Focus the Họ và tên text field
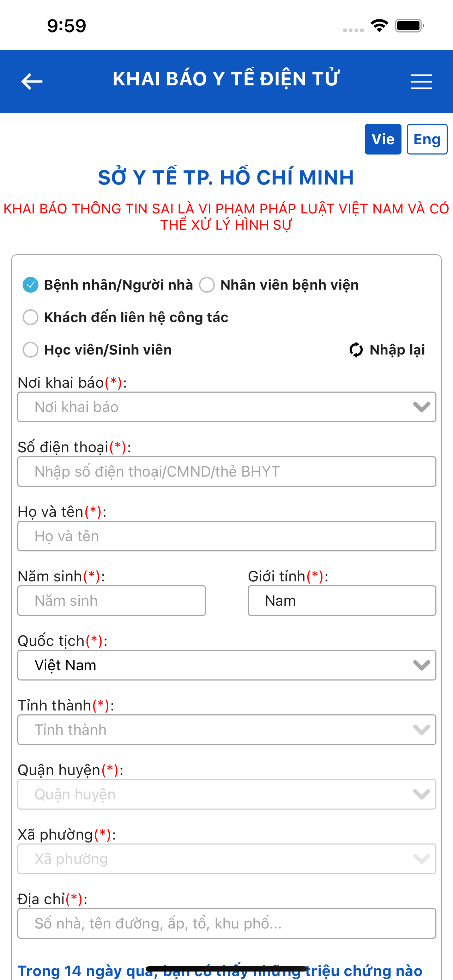Screen dimensions: 453x980 tap(227, 536)
